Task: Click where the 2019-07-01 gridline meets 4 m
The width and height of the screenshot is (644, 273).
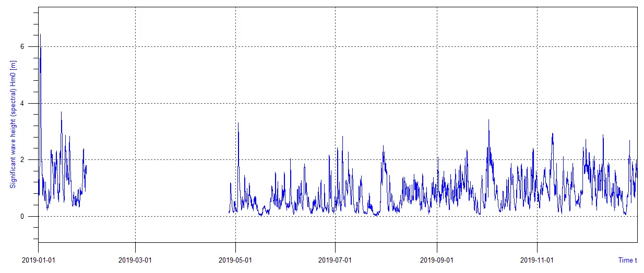Action: tap(335, 103)
